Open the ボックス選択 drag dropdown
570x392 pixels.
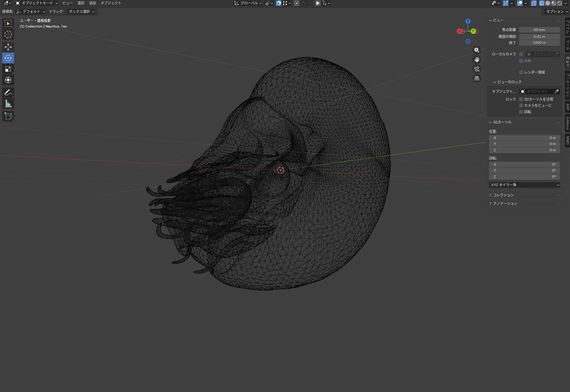click(81, 12)
